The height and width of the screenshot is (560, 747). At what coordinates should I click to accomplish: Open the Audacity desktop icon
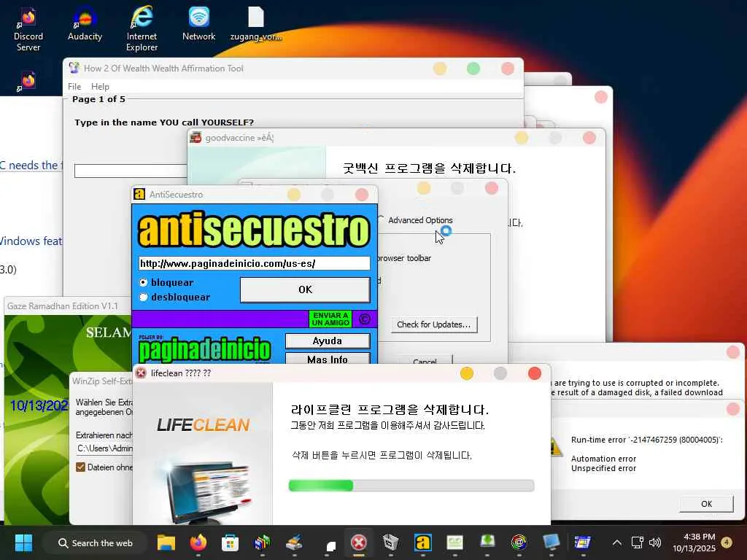(85, 24)
